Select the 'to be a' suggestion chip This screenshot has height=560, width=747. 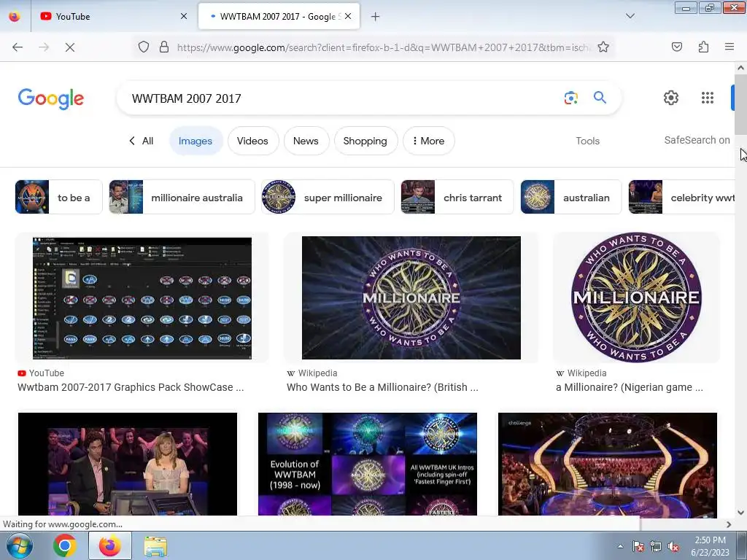coord(58,197)
